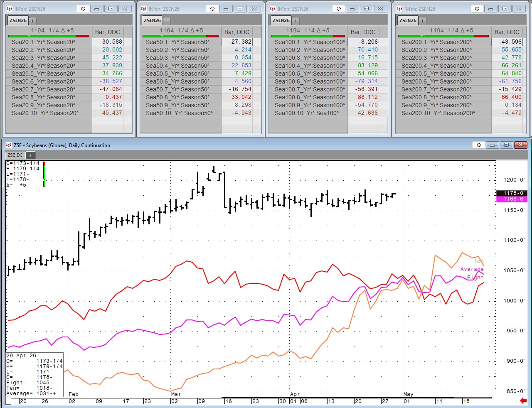Viewport: 532px width, 408px height.
Task: Open 'Bar, DDC' column header in Season20 monitor
Action: pos(107,32)
